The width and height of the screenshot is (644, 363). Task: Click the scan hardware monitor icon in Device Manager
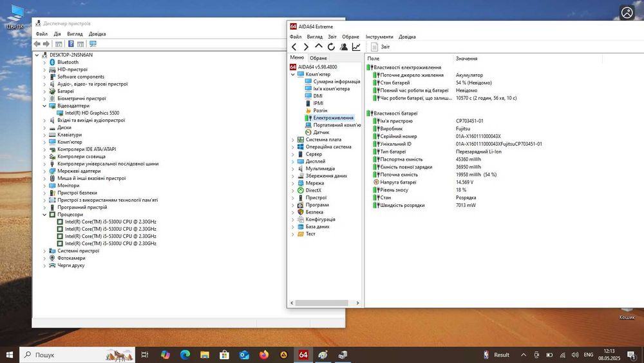pos(93,44)
